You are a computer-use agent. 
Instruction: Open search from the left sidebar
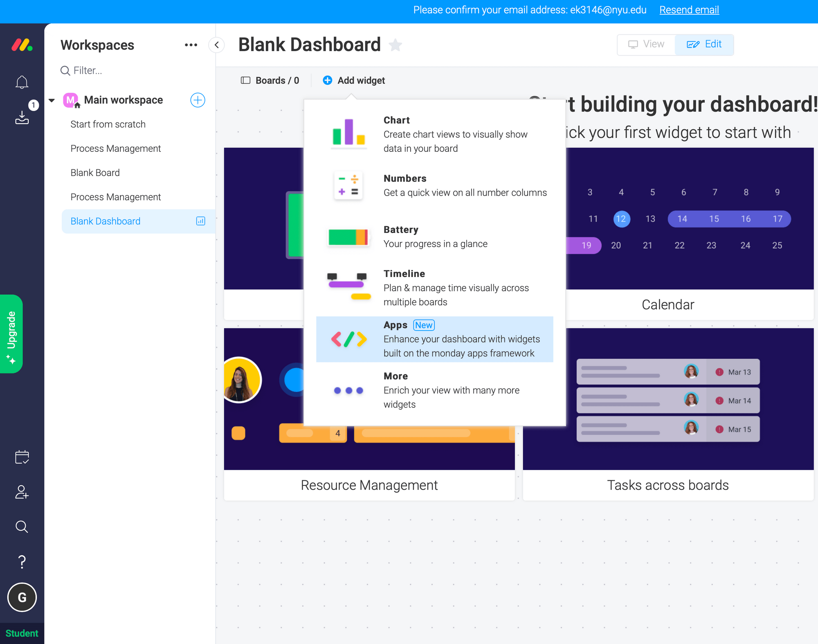click(22, 527)
